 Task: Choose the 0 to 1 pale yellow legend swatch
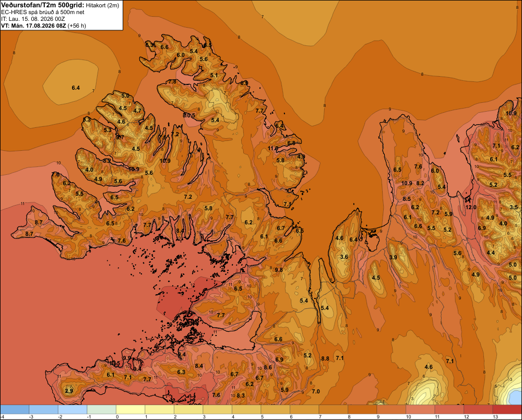click(130, 410)
